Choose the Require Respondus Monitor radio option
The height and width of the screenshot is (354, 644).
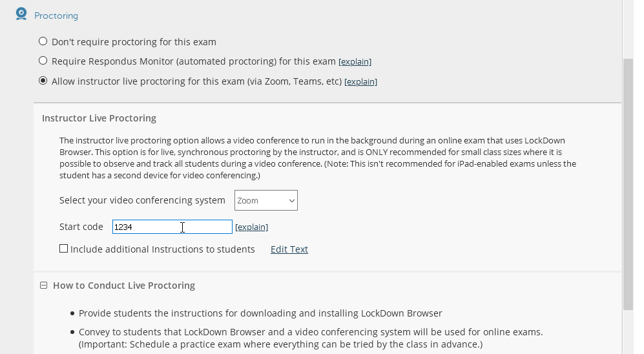click(43, 61)
